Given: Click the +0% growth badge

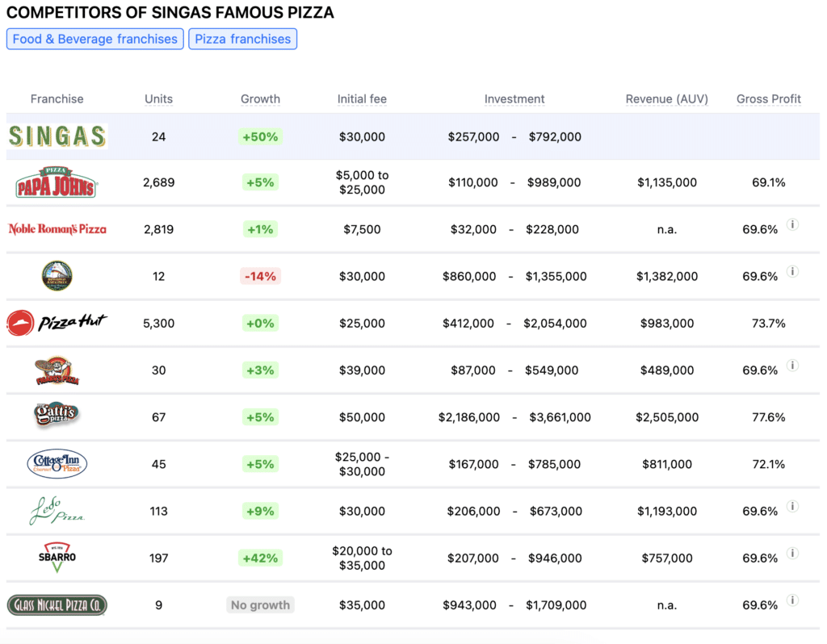Looking at the screenshot, I should [260, 323].
